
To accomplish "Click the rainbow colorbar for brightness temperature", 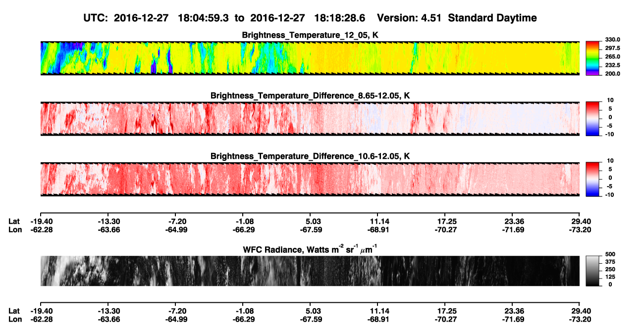I will (592, 58).
